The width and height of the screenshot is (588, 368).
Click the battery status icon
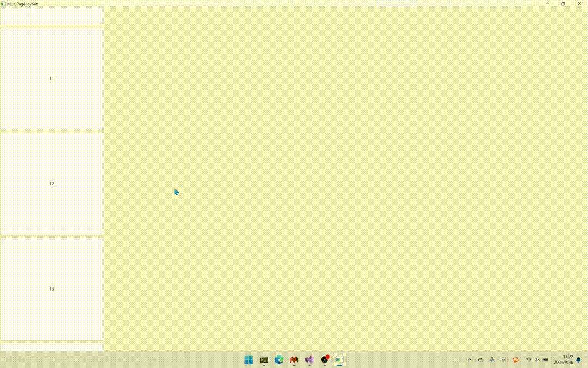[546, 360]
